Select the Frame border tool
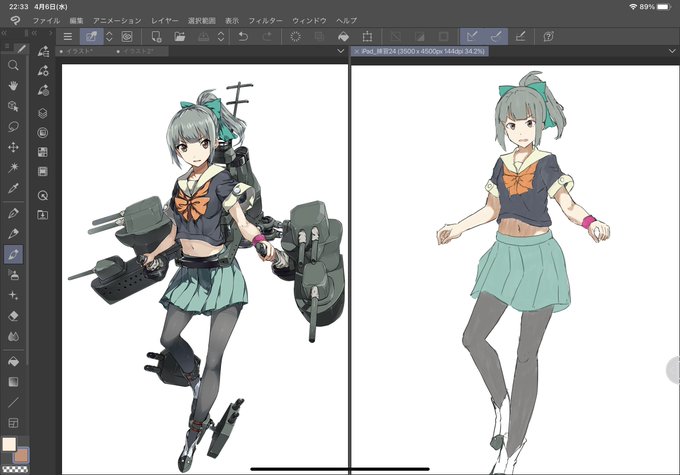The width and height of the screenshot is (680, 475). point(13,423)
